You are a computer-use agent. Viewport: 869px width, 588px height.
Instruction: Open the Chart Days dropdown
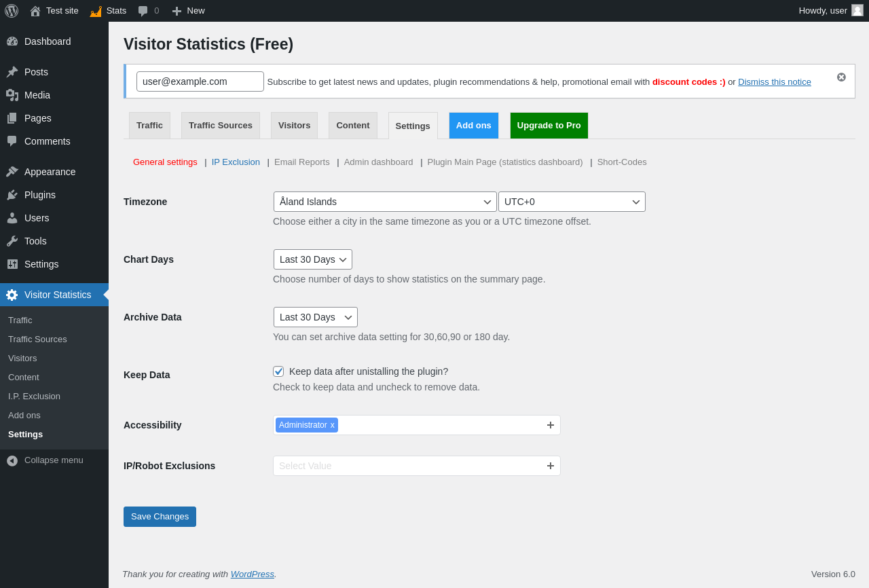point(312,259)
